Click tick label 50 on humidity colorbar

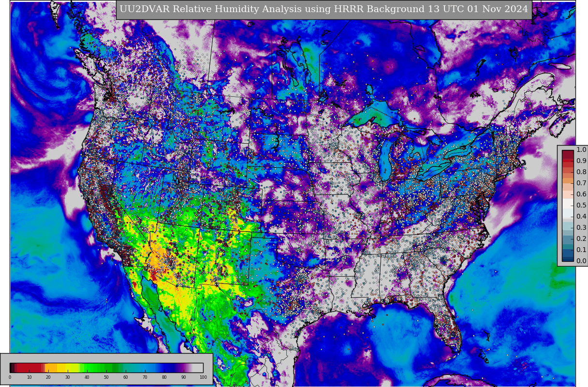(x=106, y=377)
